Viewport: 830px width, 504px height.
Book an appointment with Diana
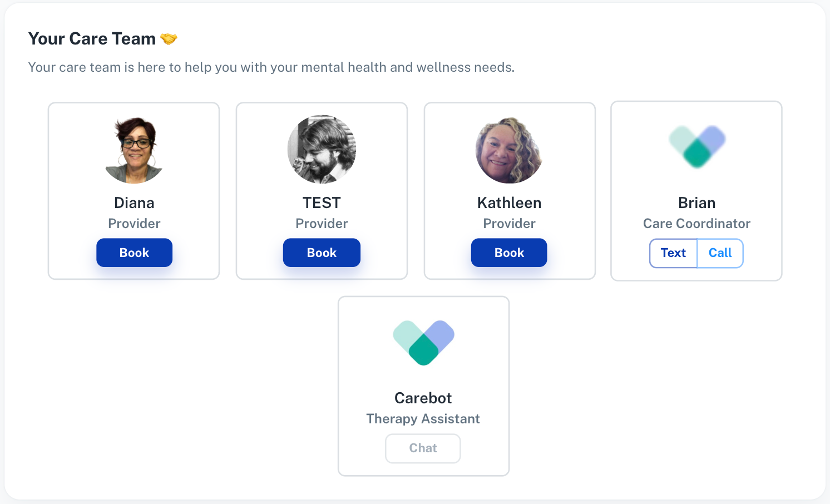tap(134, 253)
